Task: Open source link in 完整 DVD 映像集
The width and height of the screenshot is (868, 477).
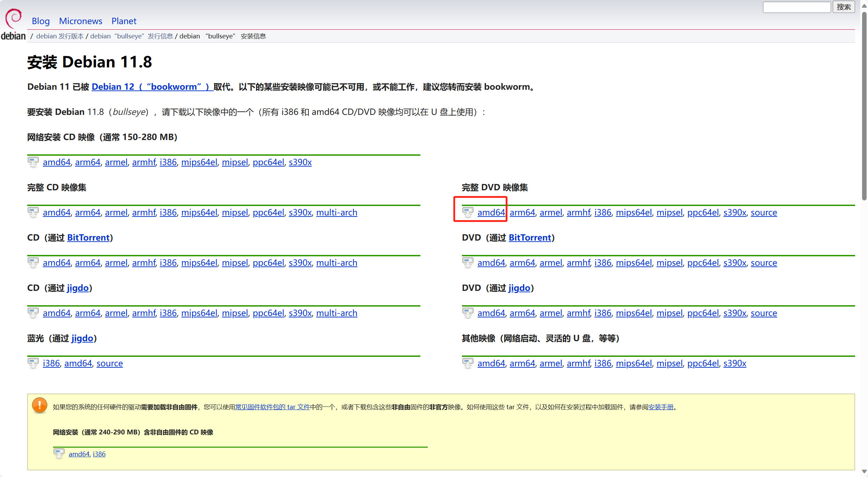Action: point(764,212)
